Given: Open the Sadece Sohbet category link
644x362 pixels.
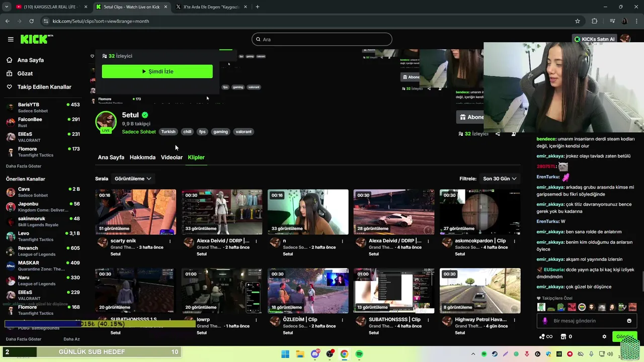Looking at the screenshot, I should coord(139,132).
